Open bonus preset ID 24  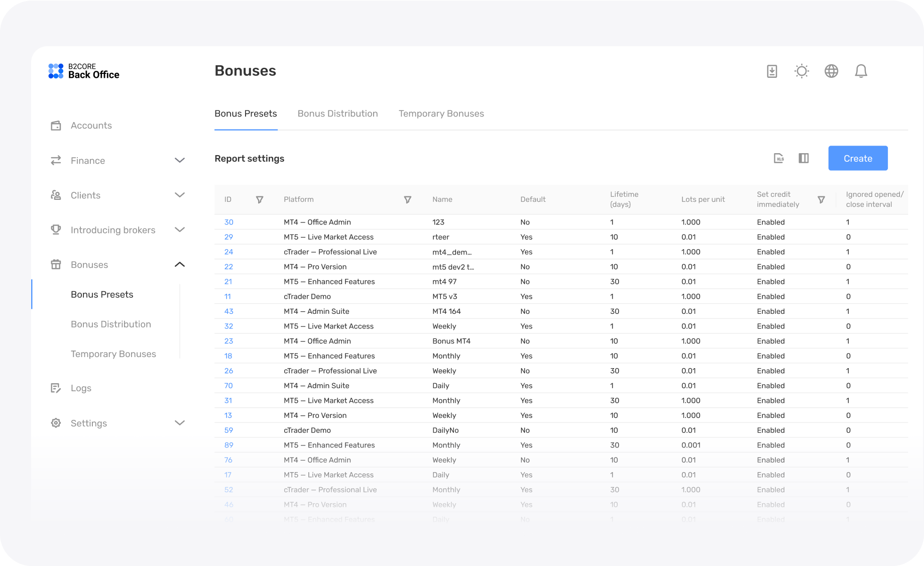pos(228,252)
